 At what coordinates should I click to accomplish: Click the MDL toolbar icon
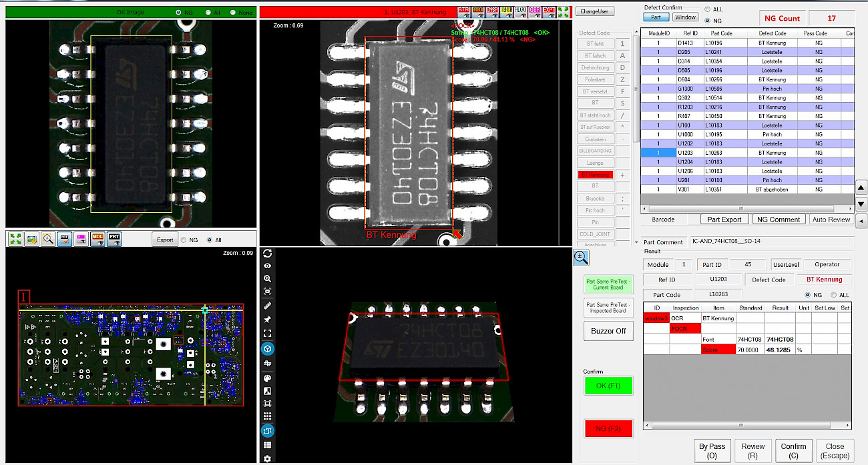click(98, 240)
